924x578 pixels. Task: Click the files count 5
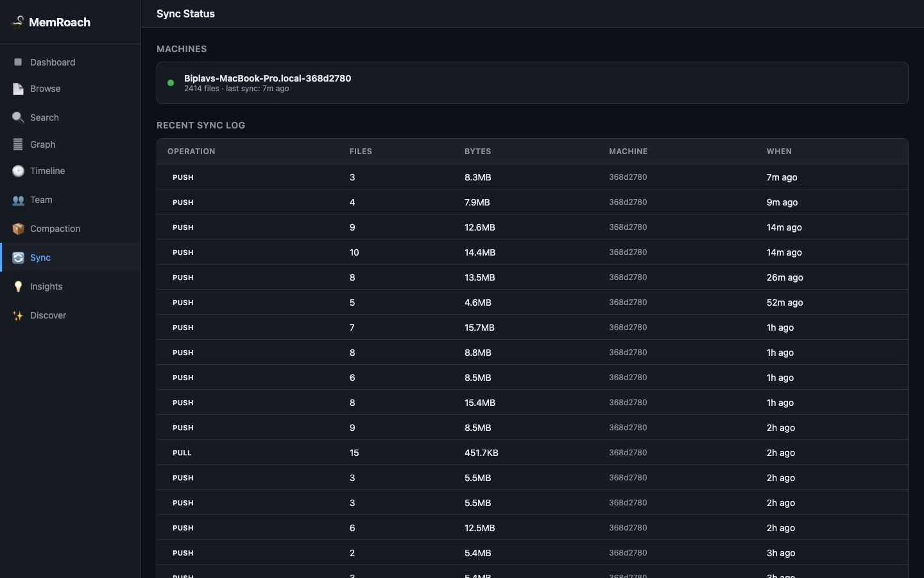(x=352, y=302)
